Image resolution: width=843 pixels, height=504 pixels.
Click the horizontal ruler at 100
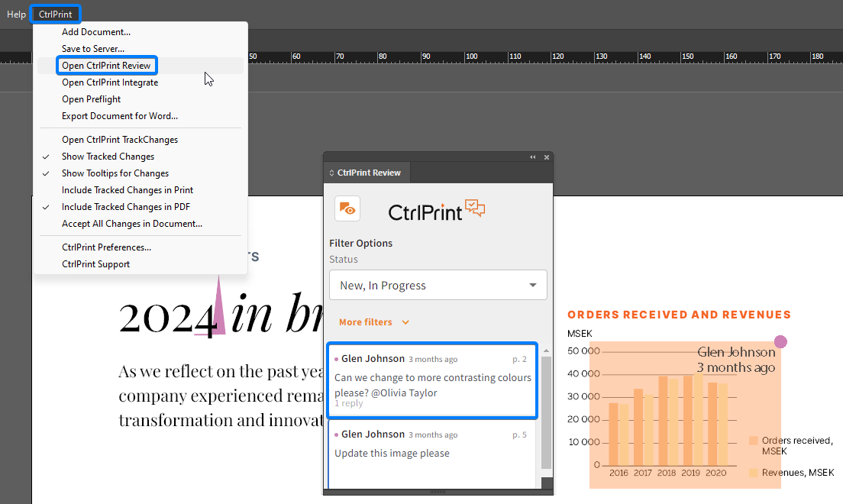pyautogui.click(x=471, y=57)
